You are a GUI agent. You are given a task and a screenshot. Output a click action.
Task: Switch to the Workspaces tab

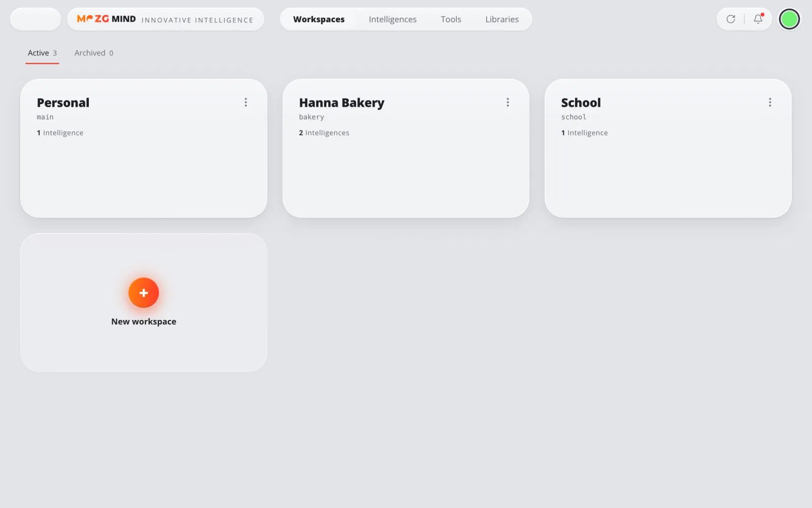319,19
